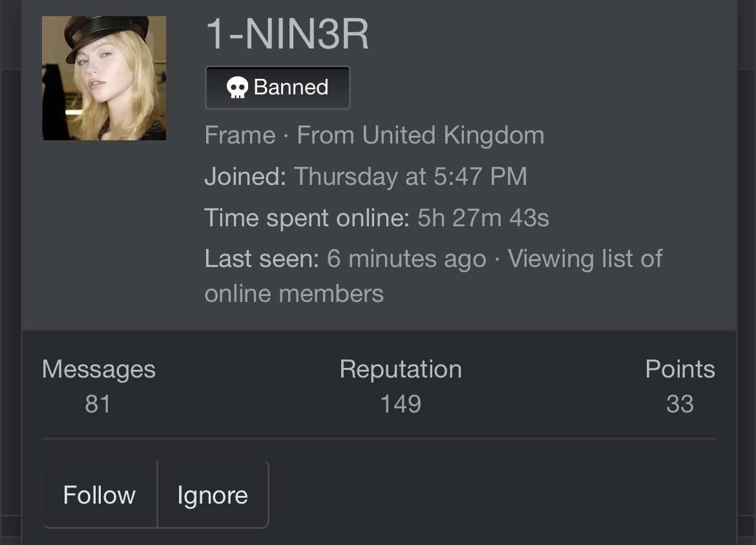Click the Thursday at 5:47 PM join date
The height and width of the screenshot is (545, 756).
click(x=410, y=176)
